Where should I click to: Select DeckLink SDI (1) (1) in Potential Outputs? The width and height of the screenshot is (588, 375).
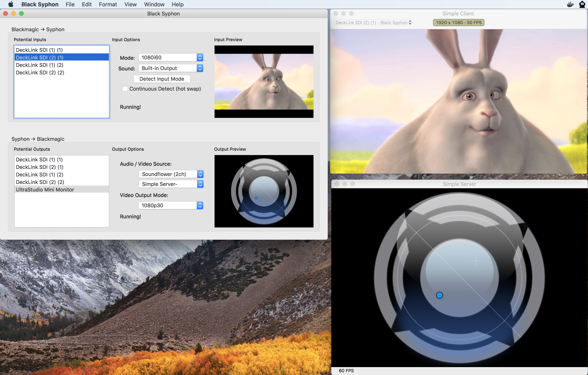tap(62, 160)
